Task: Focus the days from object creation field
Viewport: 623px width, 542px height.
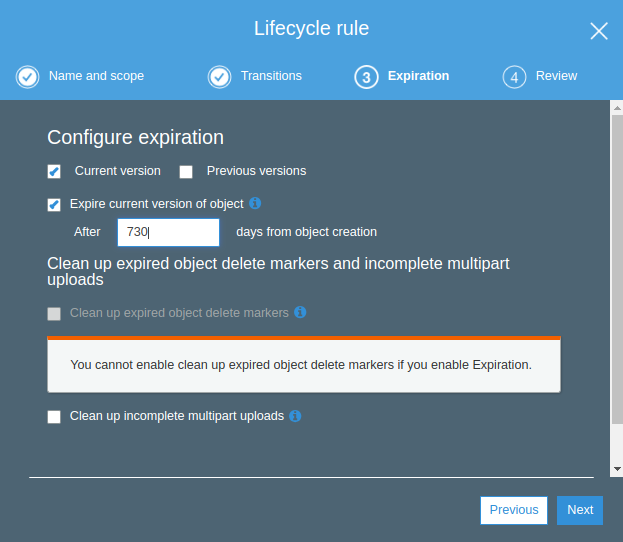Action: coord(168,232)
